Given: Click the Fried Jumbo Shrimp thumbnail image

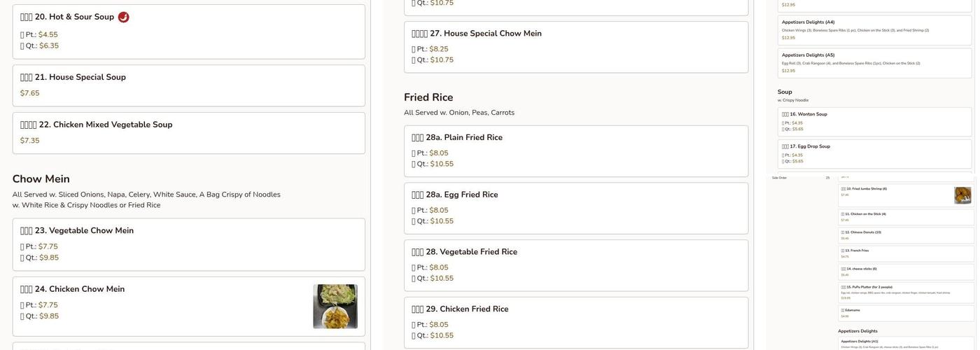Looking at the screenshot, I should [x=962, y=195].
